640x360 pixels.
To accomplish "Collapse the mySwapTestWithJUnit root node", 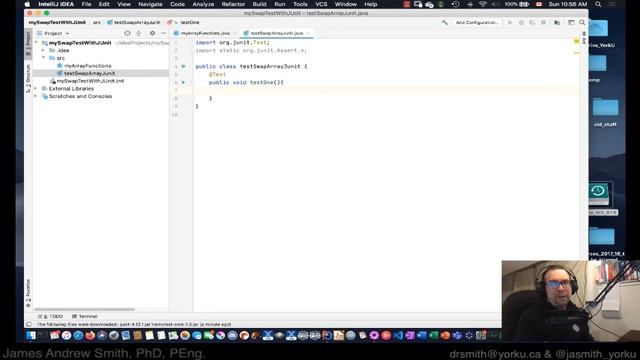I will (x=37, y=42).
